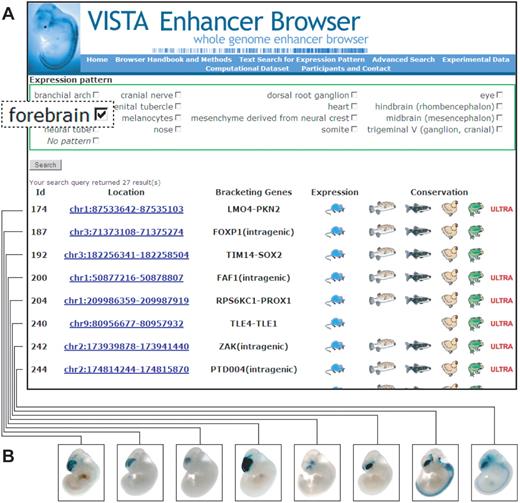
Task: Open the Computational Dataset page
Action: point(247,68)
